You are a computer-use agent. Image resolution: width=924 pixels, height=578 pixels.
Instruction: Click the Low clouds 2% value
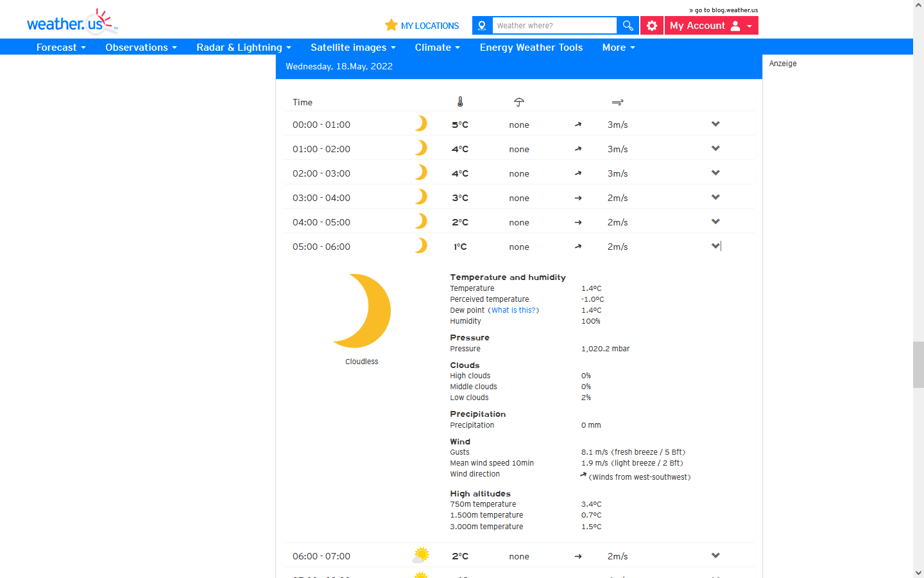click(x=586, y=398)
